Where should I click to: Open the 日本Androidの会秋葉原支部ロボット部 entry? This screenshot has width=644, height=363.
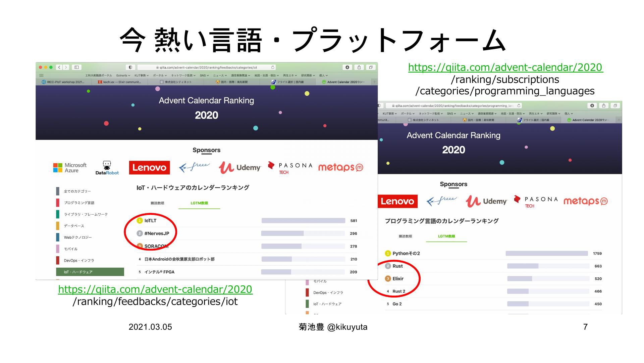tap(179, 259)
